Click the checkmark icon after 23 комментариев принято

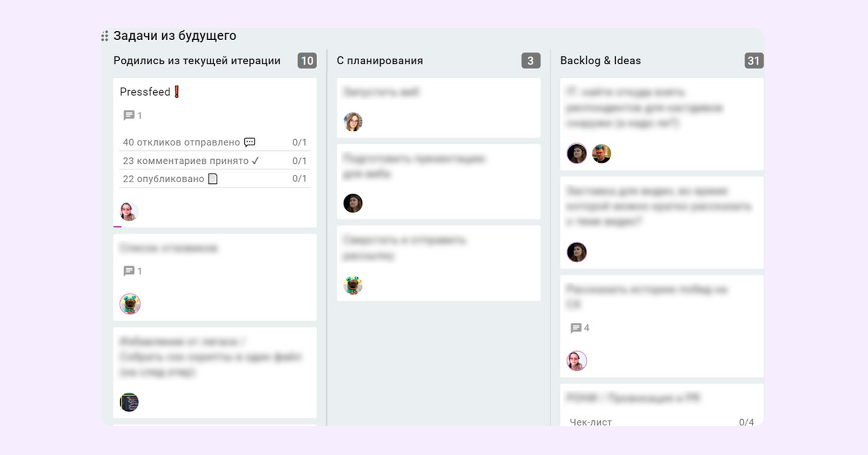click(x=255, y=160)
